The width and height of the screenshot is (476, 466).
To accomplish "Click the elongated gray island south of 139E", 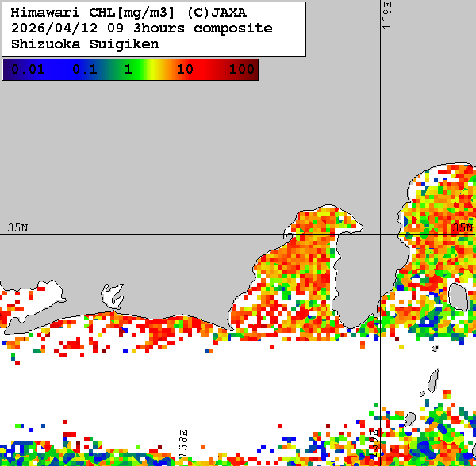I will (x=434, y=381).
